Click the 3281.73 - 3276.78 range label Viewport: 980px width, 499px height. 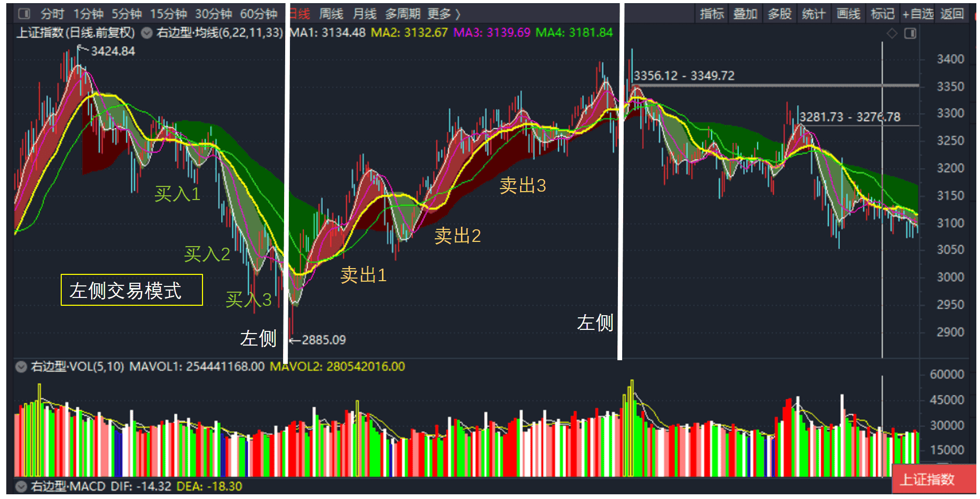(x=850, y=117)
